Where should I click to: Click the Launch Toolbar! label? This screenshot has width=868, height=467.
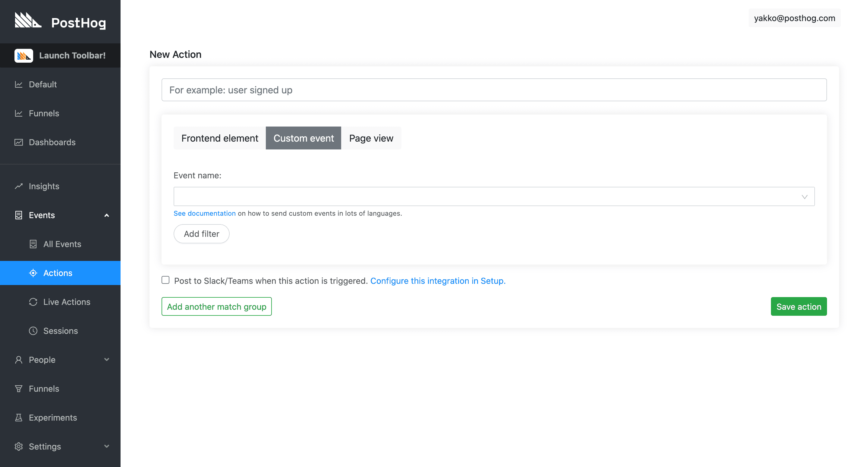72,56
